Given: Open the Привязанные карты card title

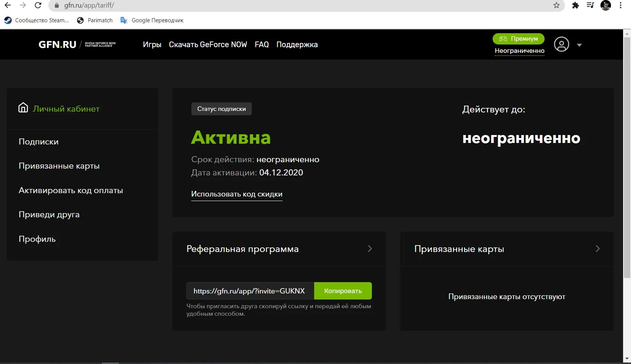Looking at the screenshot, I should pyautogui.click(x=459, y=249).
